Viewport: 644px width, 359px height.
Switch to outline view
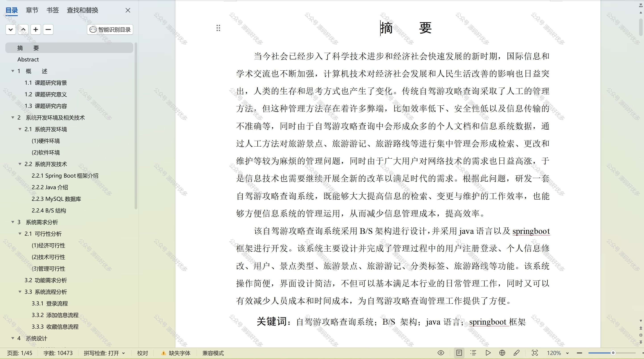473,353
